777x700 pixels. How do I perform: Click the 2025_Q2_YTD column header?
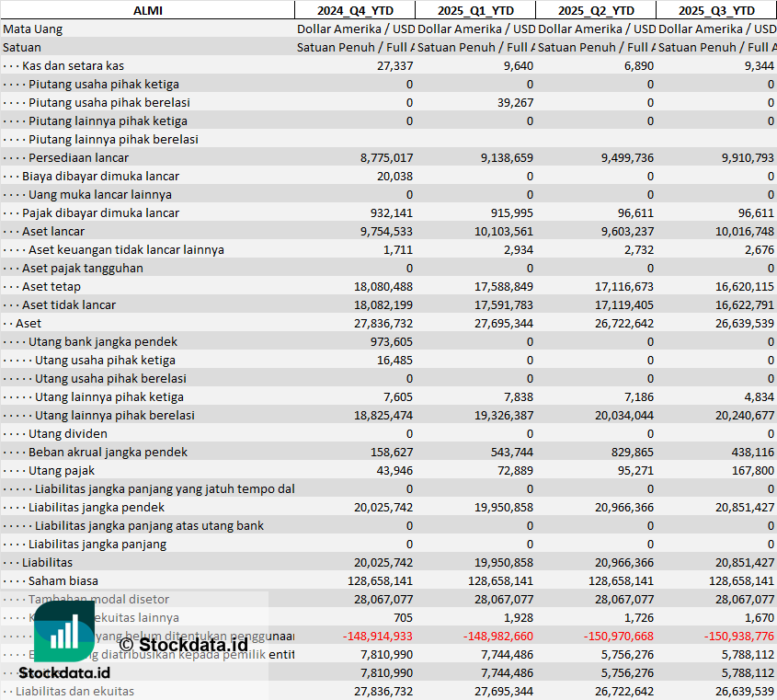coord(595,10)
